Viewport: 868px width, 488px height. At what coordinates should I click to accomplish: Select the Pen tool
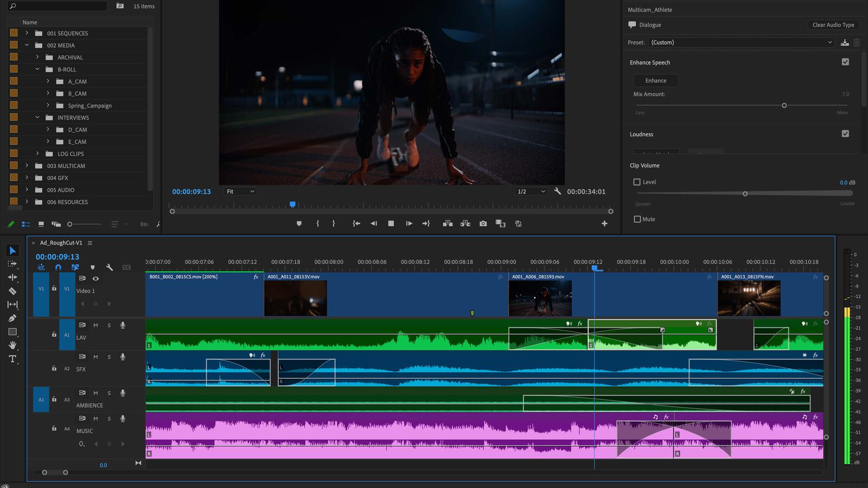(x=12, y=318)
